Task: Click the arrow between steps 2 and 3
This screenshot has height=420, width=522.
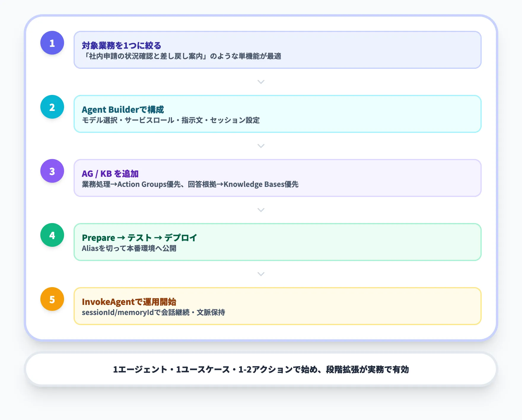Action: 261,146
